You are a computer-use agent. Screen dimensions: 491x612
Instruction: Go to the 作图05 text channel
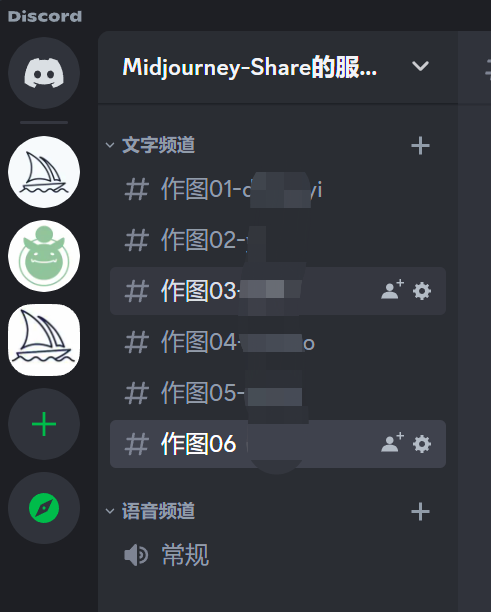(x=278, y=393)
